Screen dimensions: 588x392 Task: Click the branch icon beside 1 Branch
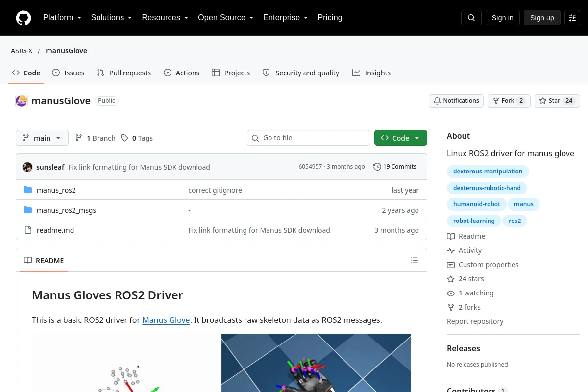(79, 138)
